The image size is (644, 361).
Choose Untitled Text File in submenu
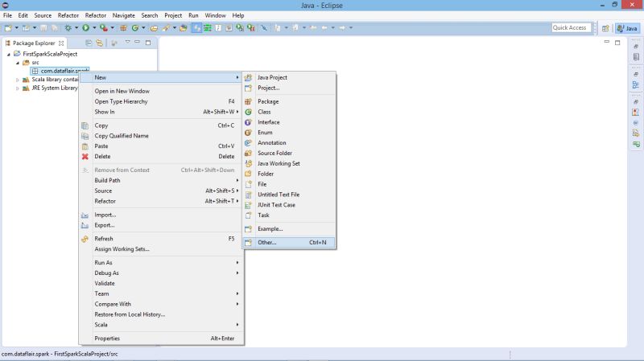pyautogui.click(x=289, y=195)
